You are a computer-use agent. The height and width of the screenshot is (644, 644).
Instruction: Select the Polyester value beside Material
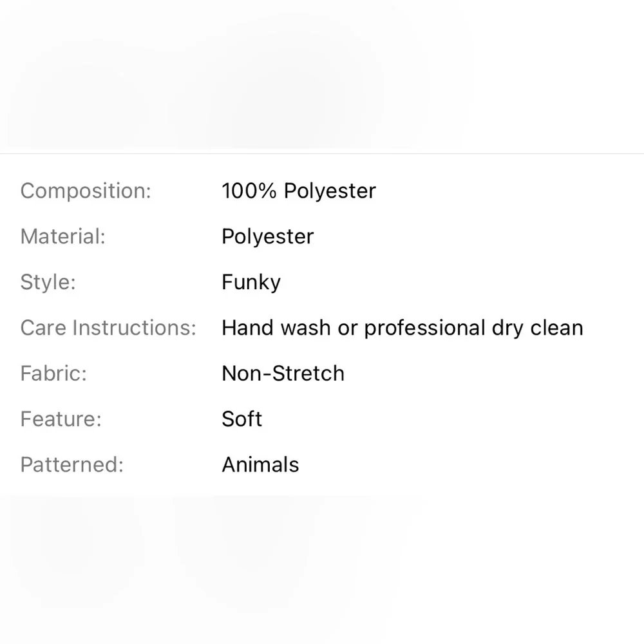point(267,236)
